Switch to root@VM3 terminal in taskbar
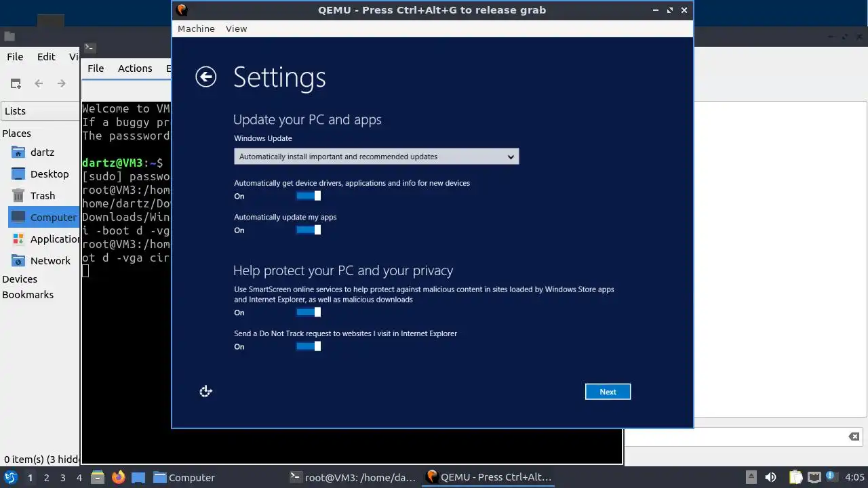 pos(353,478)
